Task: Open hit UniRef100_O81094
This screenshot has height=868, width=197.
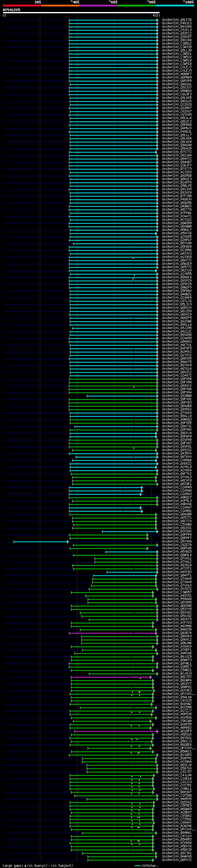Action: click(177, 40)
